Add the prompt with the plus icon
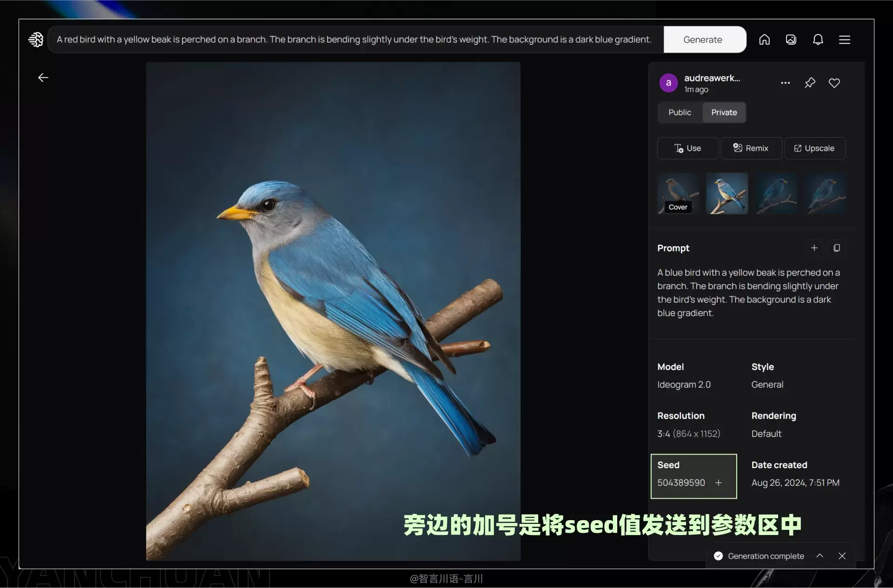893x588 pixels. (x=814, y=248)
